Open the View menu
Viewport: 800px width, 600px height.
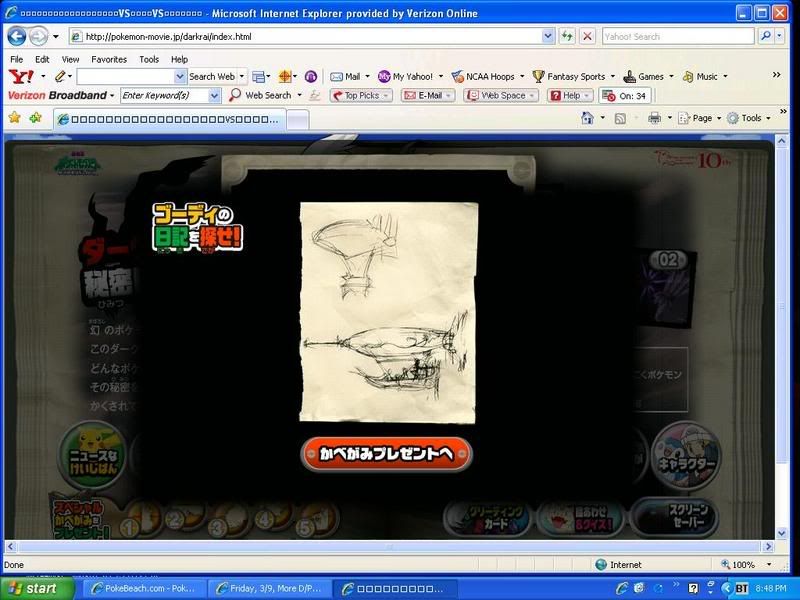(70, 59)
